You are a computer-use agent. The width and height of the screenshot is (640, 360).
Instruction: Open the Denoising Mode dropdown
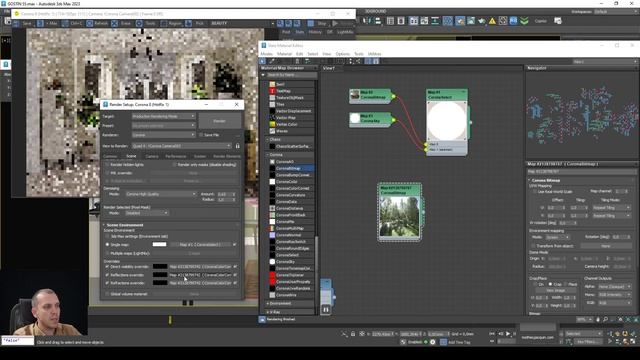pyautogui.click(x=161, y=194)
